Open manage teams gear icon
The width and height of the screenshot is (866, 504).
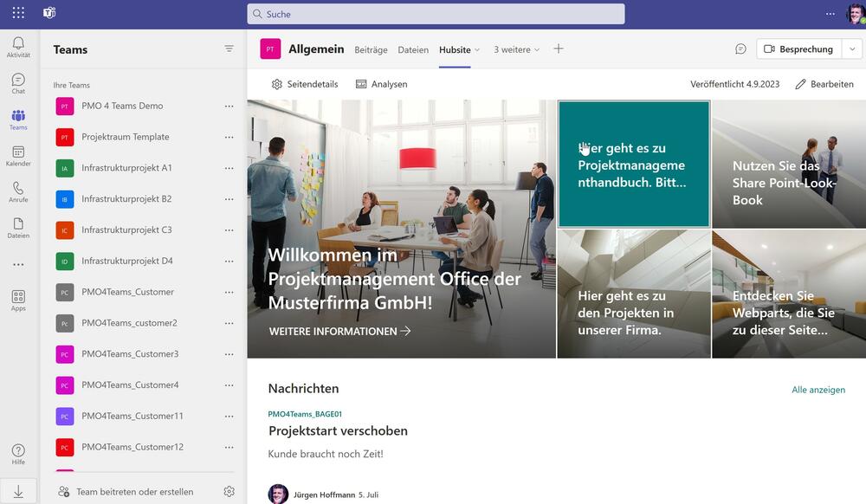229,491
